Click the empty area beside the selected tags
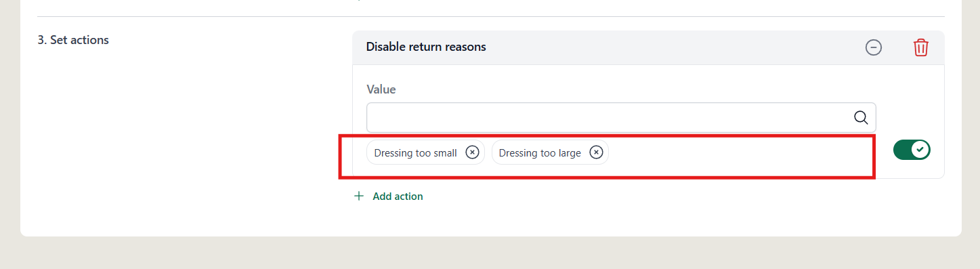Image resolution: width=980 pixels, height=269 pixels. (738, 152)
